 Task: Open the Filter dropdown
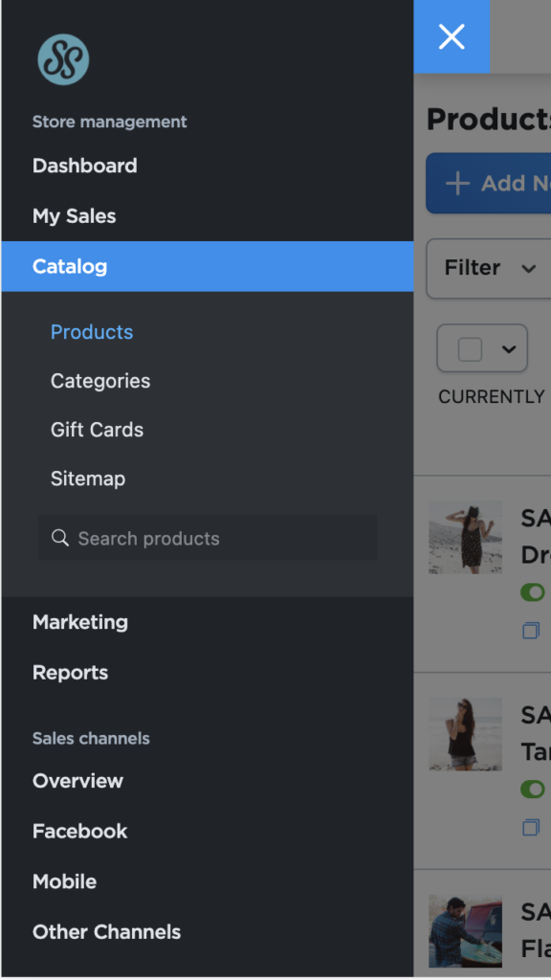pyautogui.click(x=489, y=268)
